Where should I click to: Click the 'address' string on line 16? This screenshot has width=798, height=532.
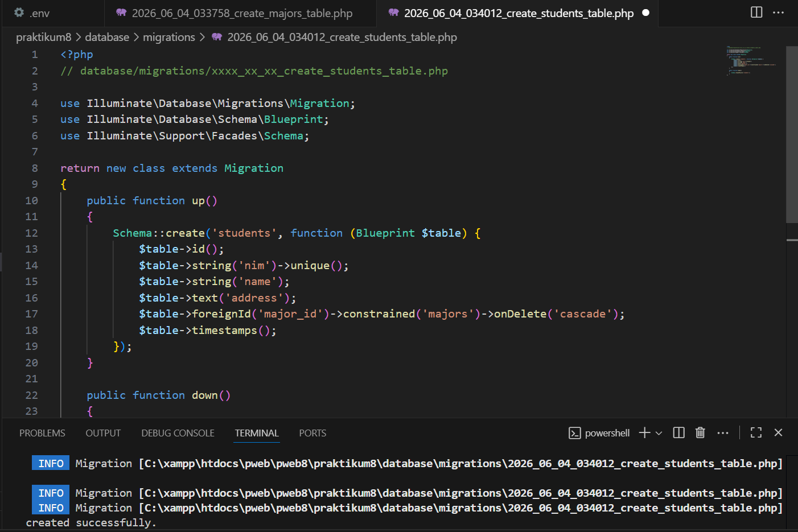click(x=254, y=298)
